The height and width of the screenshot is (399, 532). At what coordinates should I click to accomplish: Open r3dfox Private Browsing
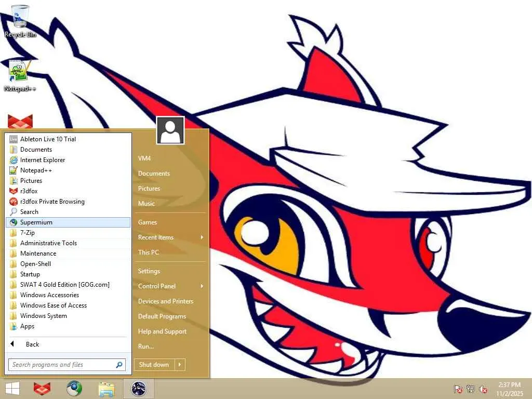coord(68,202)
